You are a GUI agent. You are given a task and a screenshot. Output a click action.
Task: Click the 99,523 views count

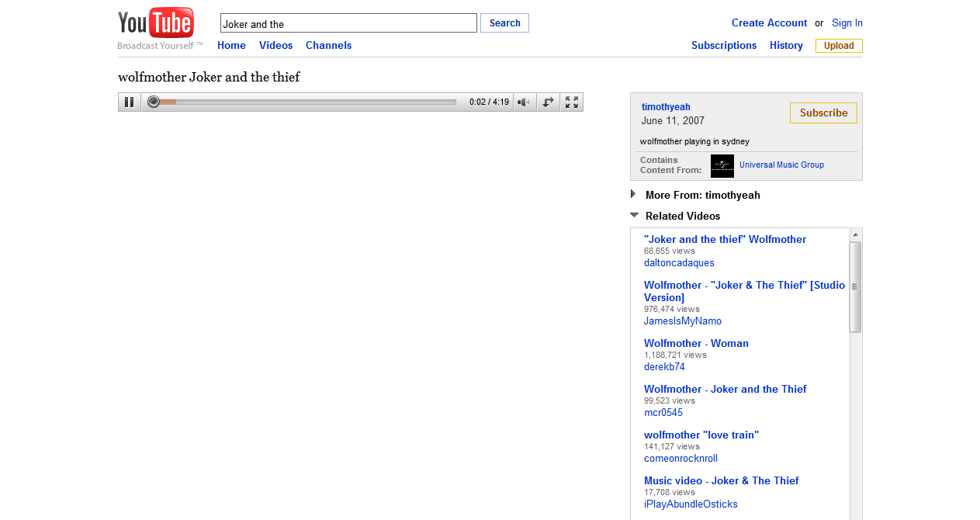670,400
